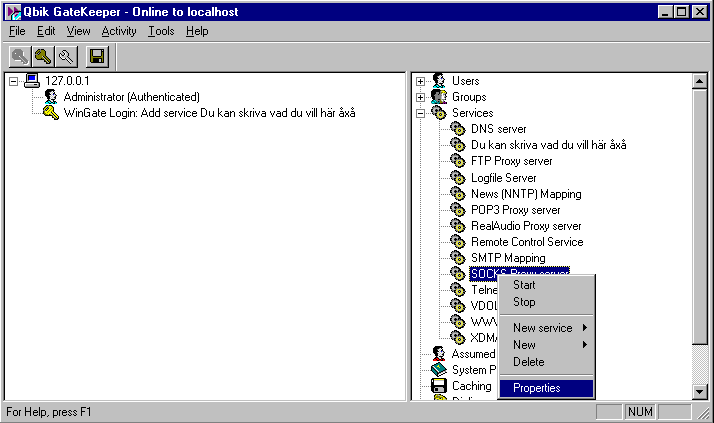Select 'Du kan skriva vad du vill här' service
714x423 pixels.
[549, 145]
